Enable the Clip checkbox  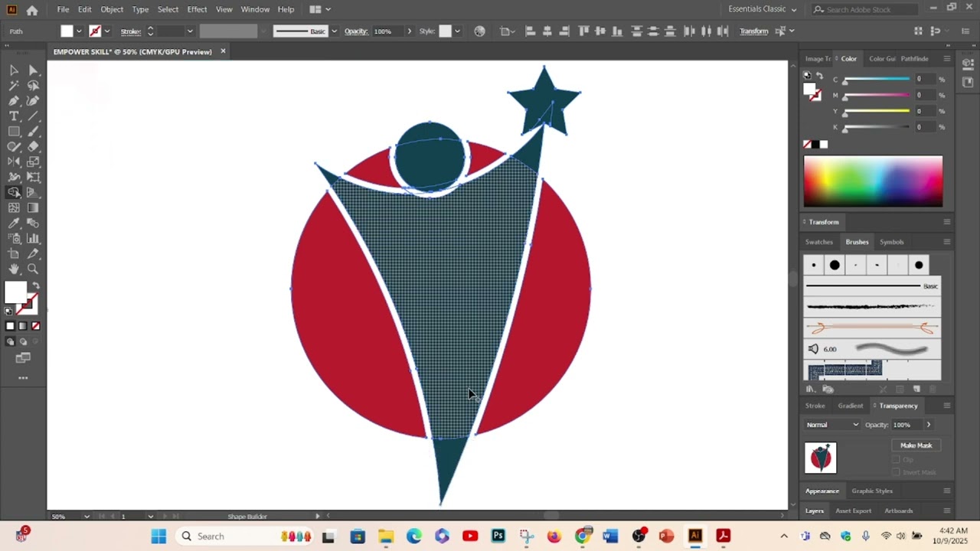tap(896, 460)
